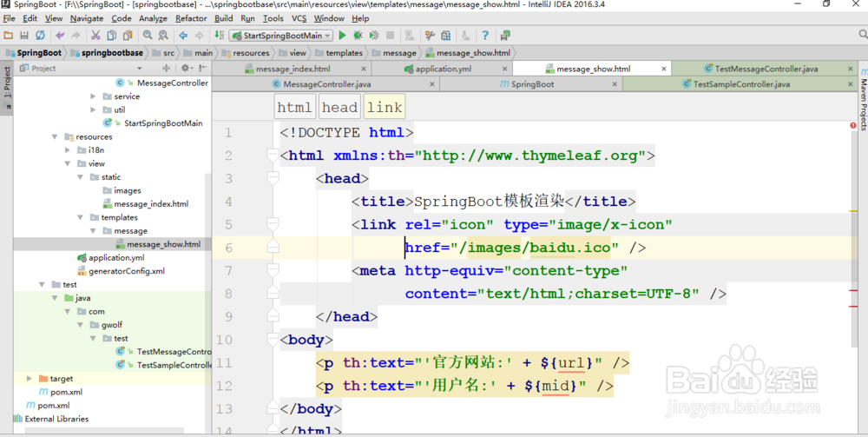The width and height of the screenshot is (868, 437).
Task: Open the VCS menu
Action: pos(299,18)
